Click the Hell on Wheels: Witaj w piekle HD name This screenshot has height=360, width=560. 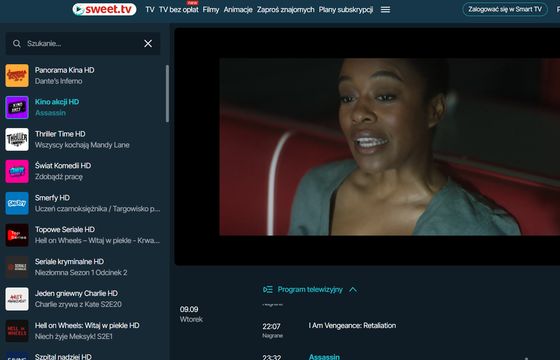87,325
